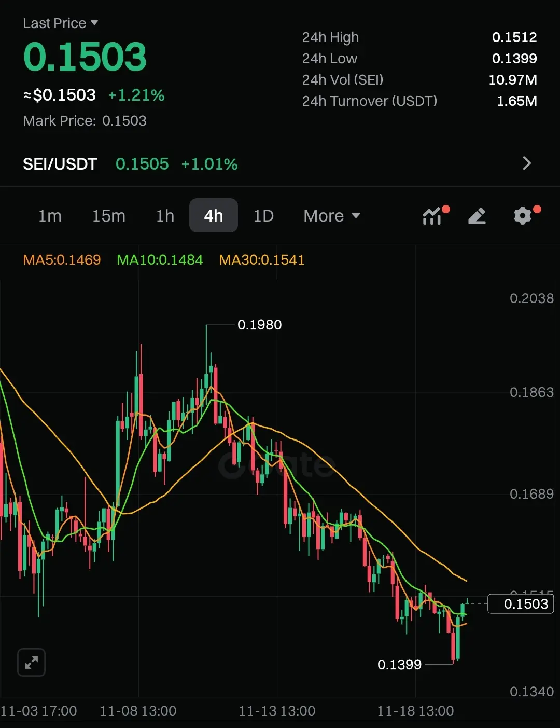Tap the 0.2038 price axis label

531,298
